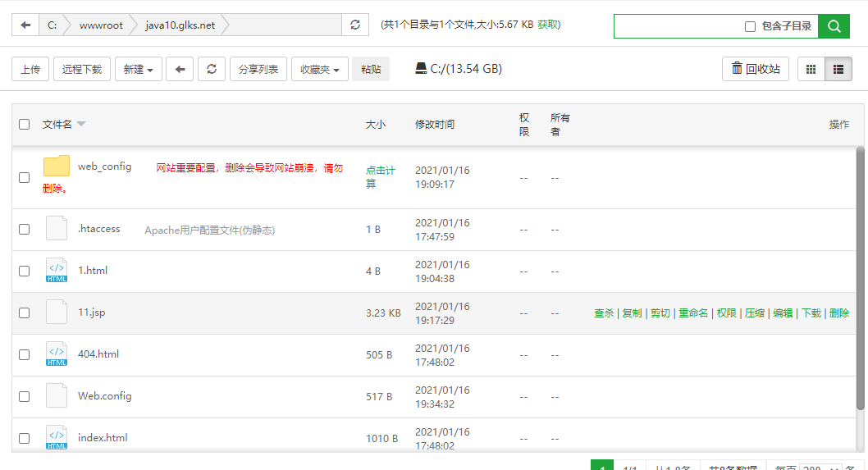
Task: Check the .htaccess row checkbox
Action: coord(25,229)
